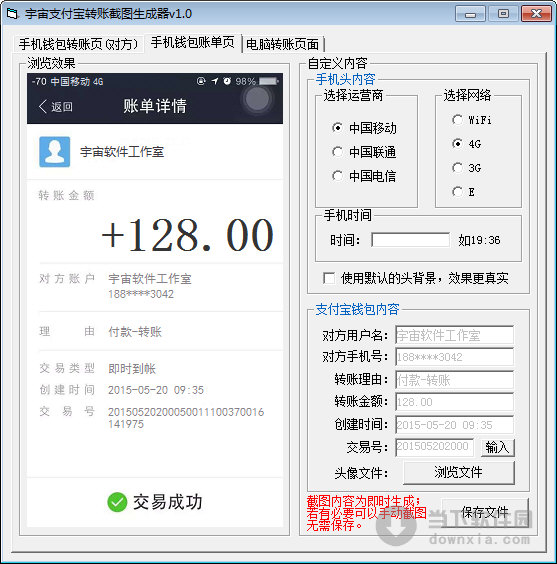Click the 转账金额 input field
This screenshot has width=557, height=564.
455,402
